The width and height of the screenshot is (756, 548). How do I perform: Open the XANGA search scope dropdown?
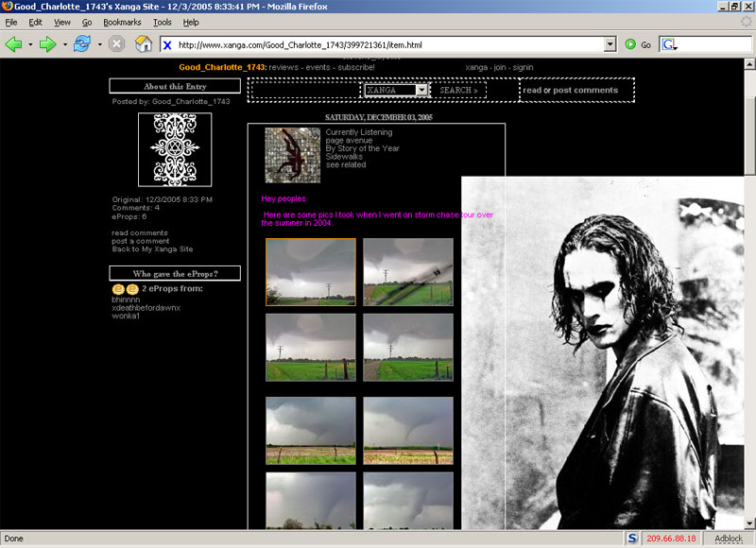[421, 90]
